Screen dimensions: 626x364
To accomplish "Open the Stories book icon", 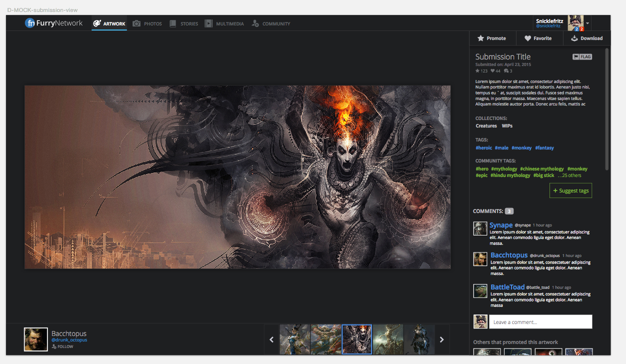I will [172, 23].
